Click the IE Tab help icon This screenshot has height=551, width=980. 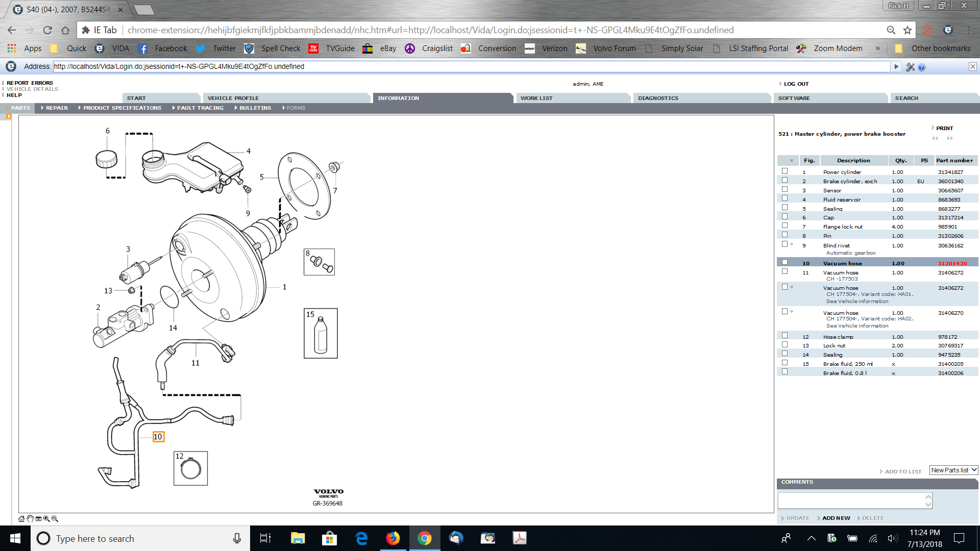pos(922,67)
